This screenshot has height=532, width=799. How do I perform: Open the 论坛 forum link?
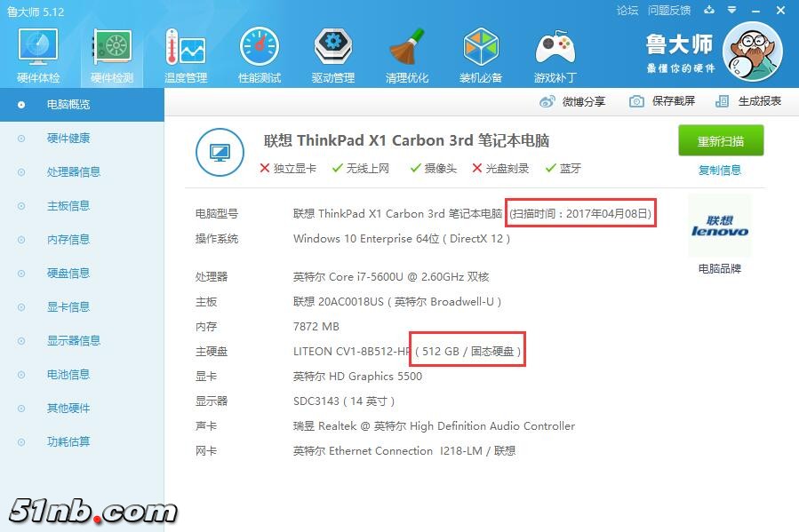click(x=627, y=11)
